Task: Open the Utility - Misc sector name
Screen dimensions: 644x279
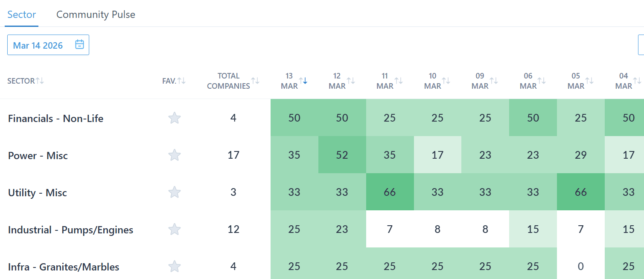Action: click(38, 193)
